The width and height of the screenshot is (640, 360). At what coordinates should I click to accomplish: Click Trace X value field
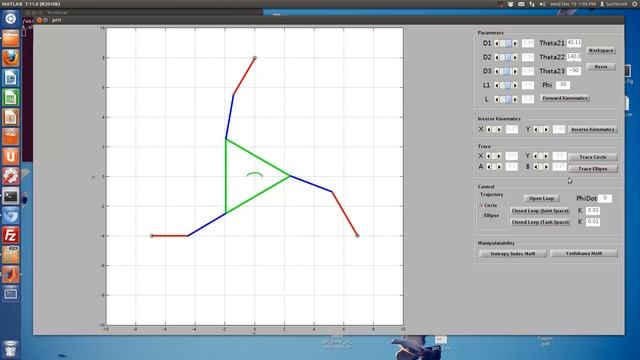coord(511,156)
